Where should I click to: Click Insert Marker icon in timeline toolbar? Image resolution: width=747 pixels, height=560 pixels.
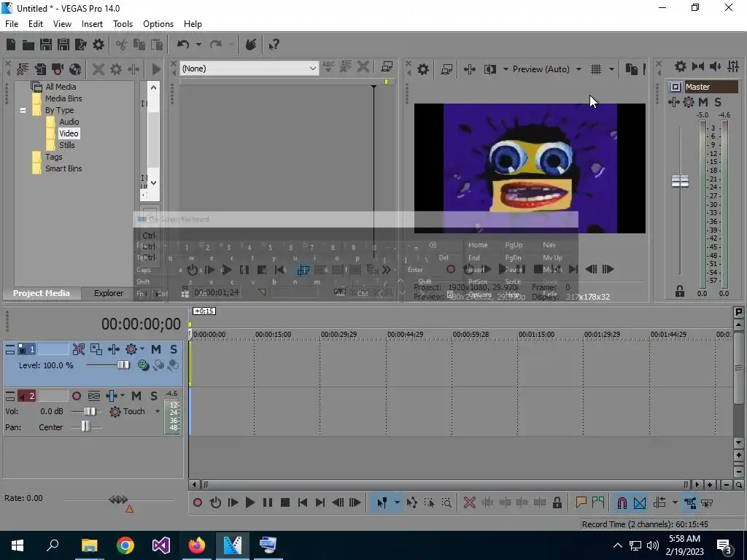(581, 502)
